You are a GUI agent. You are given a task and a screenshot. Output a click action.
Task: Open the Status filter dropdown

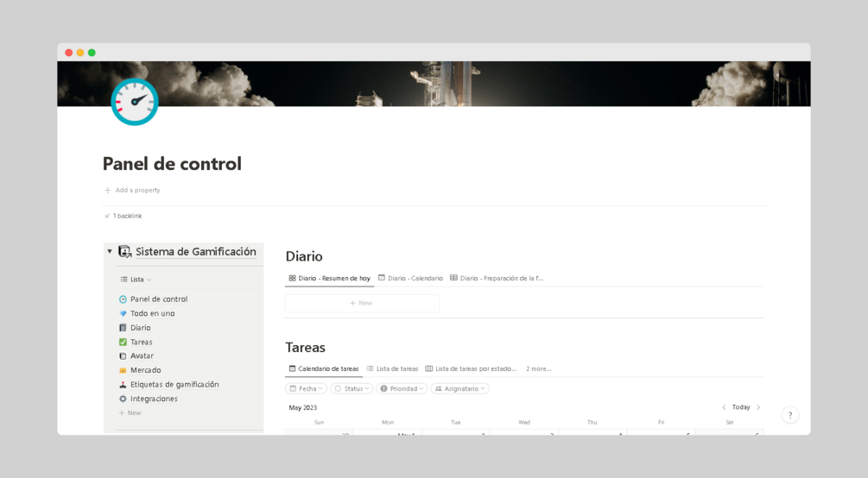point(352,389)
